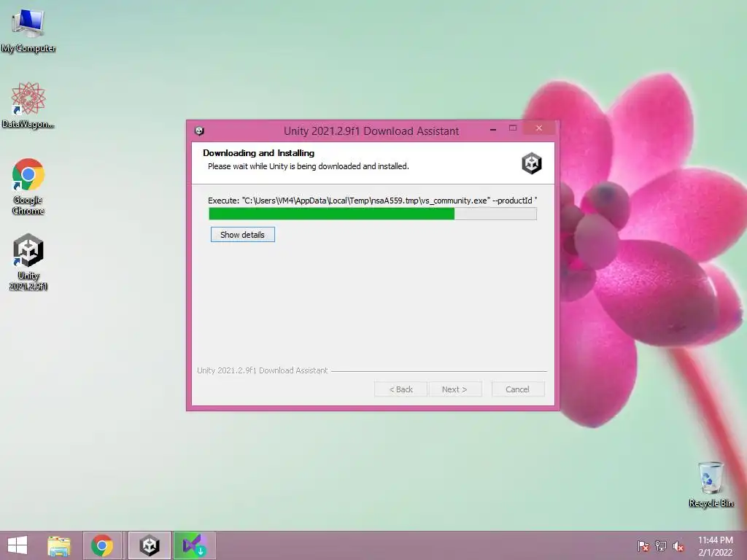Open the DataWagon desktop shortcut

pyautogui.click(x=28, y=106)
